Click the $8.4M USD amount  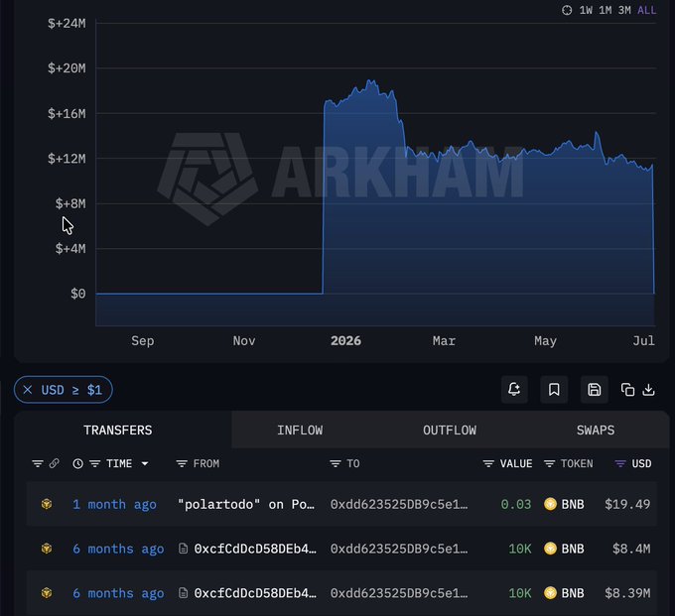631,549
